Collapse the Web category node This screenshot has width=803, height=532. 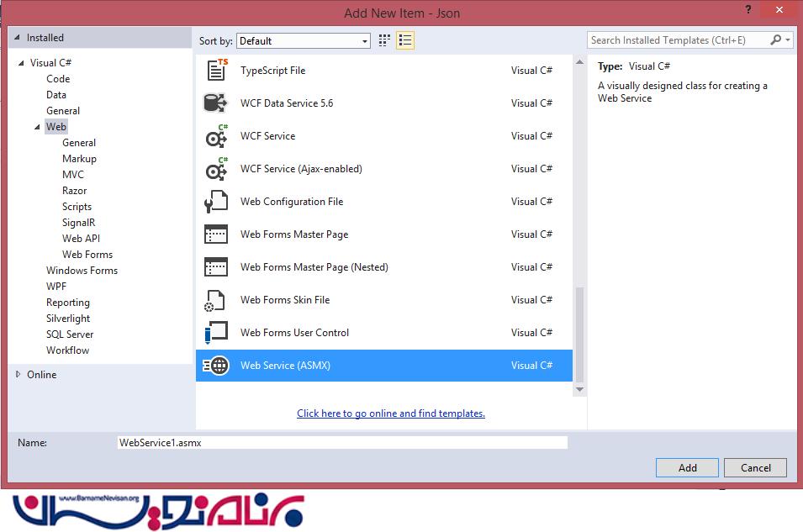(x=37, y=127)
